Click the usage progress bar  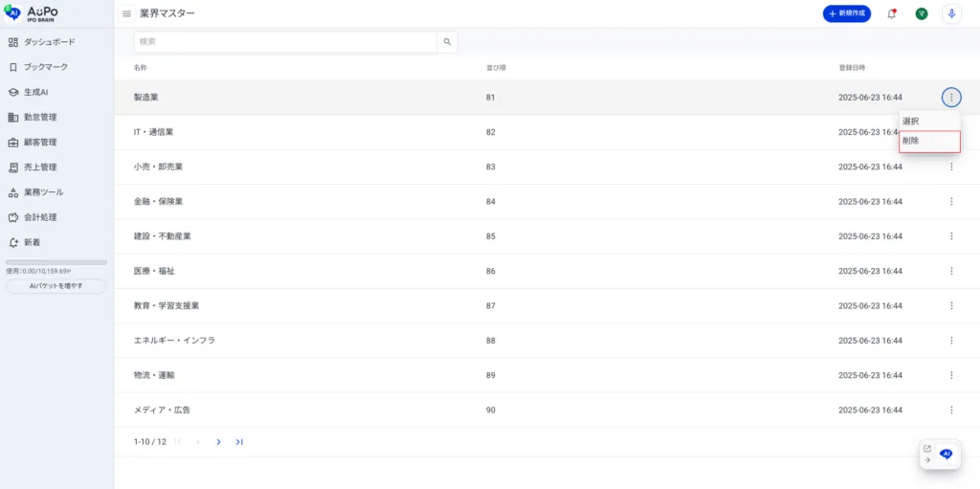(56, 262)
